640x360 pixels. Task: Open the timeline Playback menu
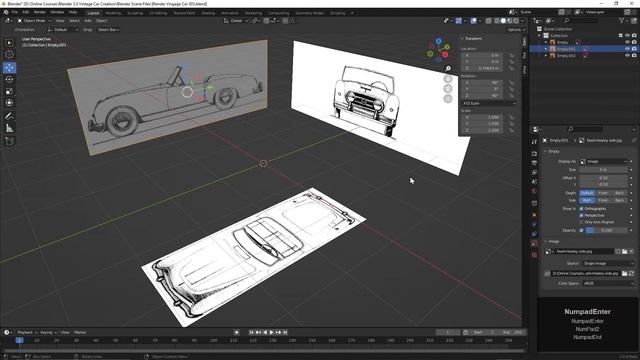click(x=27, y=332)
